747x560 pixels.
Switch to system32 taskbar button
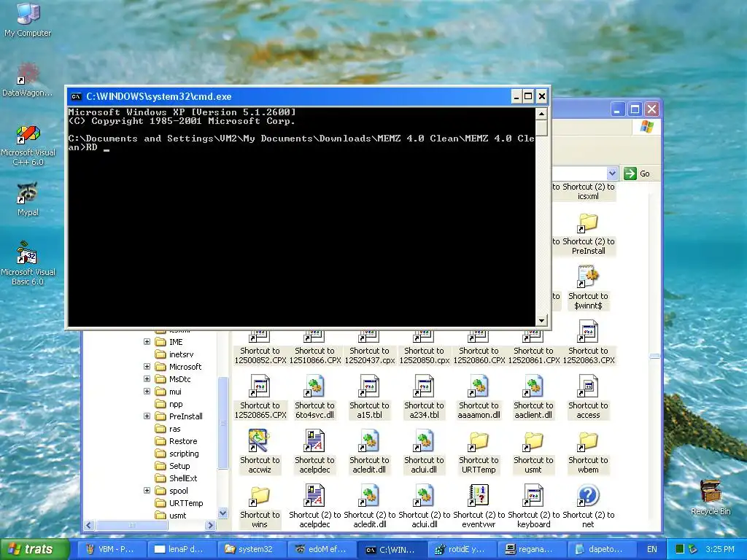coord(251,549)
